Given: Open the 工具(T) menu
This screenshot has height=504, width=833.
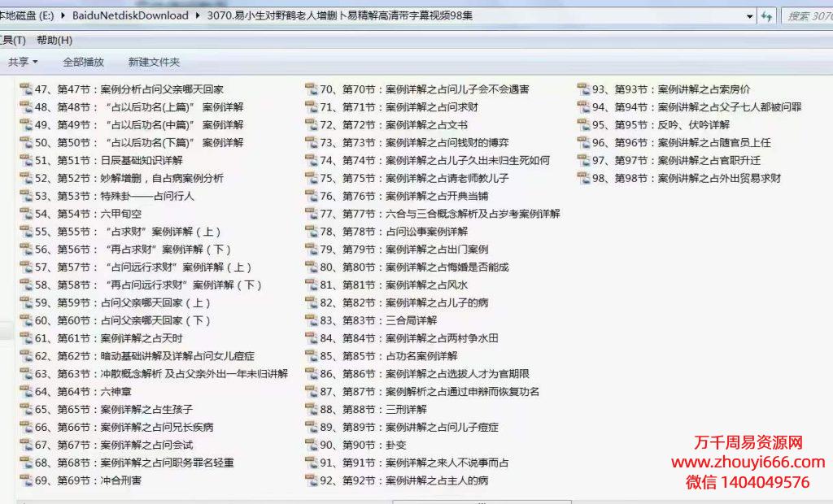Looking at the screenshot, I should click(x=12, y=40).
